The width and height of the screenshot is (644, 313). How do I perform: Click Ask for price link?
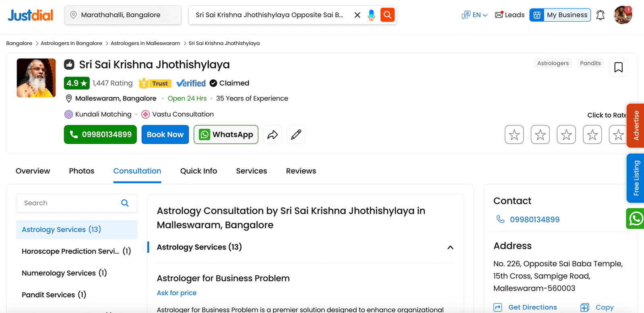(177, 293)
